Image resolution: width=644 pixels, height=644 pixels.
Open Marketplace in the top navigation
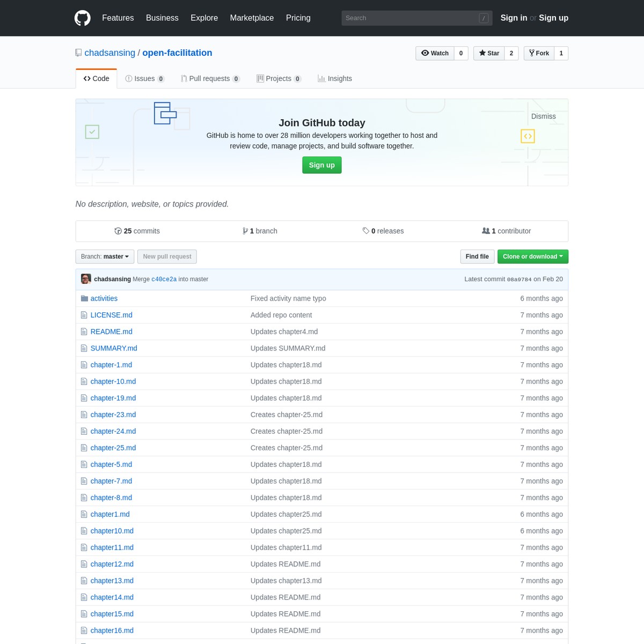point(252,18)
